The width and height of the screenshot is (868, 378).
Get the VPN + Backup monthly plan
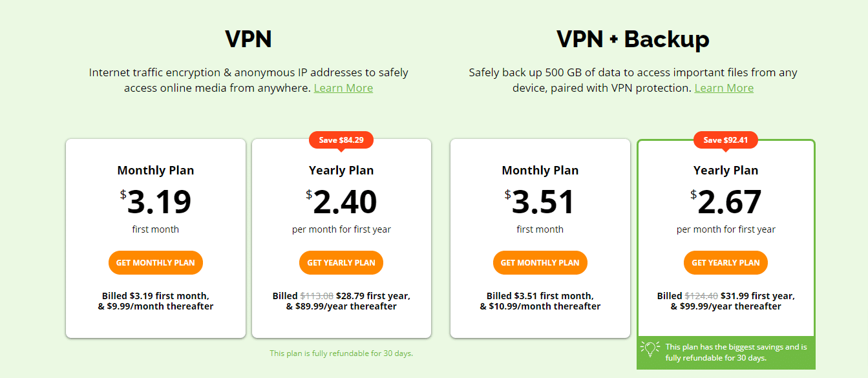[540, 263]
